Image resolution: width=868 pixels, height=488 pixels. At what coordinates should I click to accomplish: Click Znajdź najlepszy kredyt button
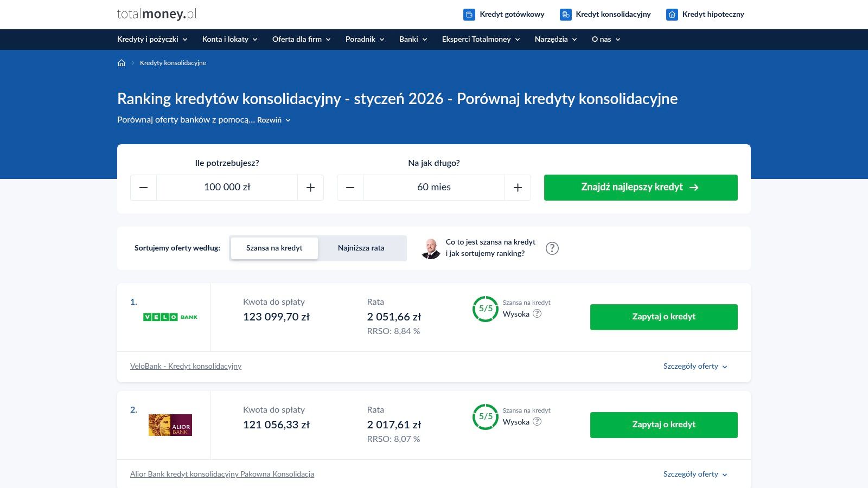(x=641, y=188)
